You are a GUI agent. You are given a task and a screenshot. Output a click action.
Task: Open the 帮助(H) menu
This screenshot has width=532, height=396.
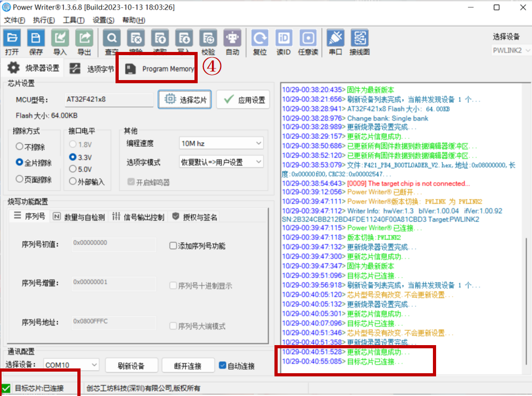134,20
